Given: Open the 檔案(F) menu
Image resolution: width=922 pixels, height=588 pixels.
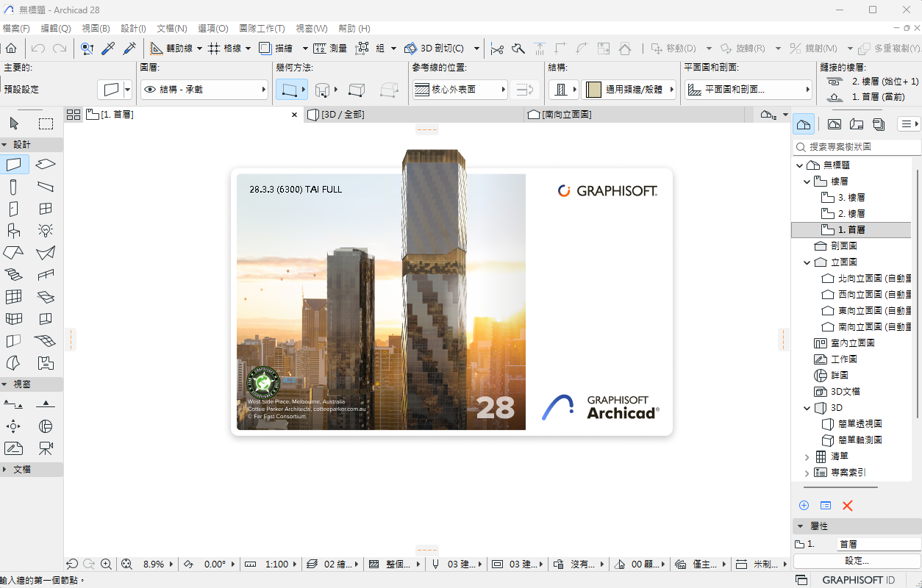Looking at the screenshot, I should (16, 28).
